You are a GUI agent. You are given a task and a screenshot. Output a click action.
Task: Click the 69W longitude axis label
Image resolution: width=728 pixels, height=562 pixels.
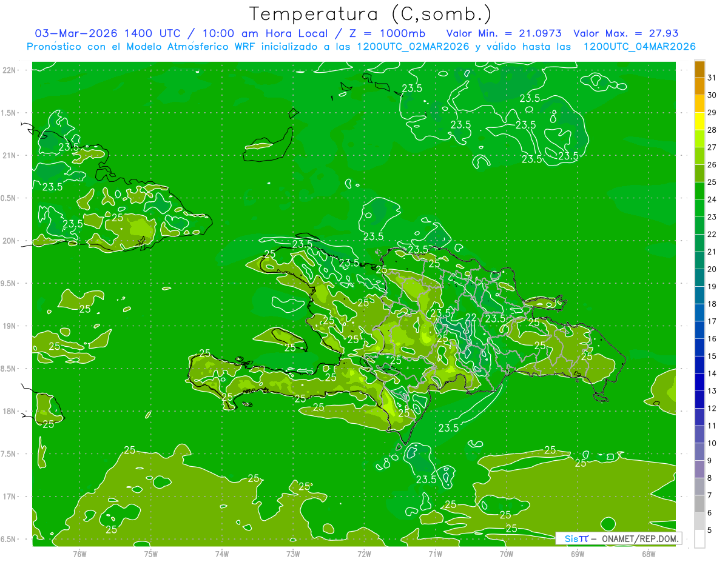coord(578,554)
